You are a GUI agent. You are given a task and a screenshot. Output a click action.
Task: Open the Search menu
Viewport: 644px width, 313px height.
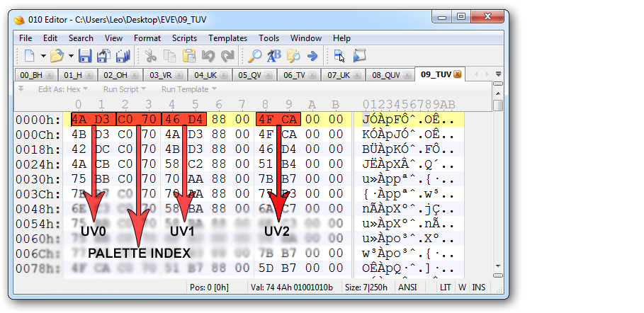(81, 38)
